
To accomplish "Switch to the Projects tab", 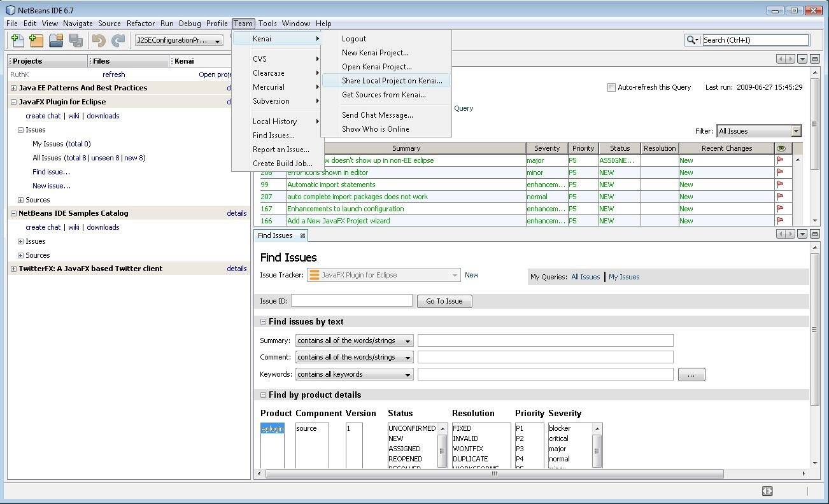I will point(48,61).
